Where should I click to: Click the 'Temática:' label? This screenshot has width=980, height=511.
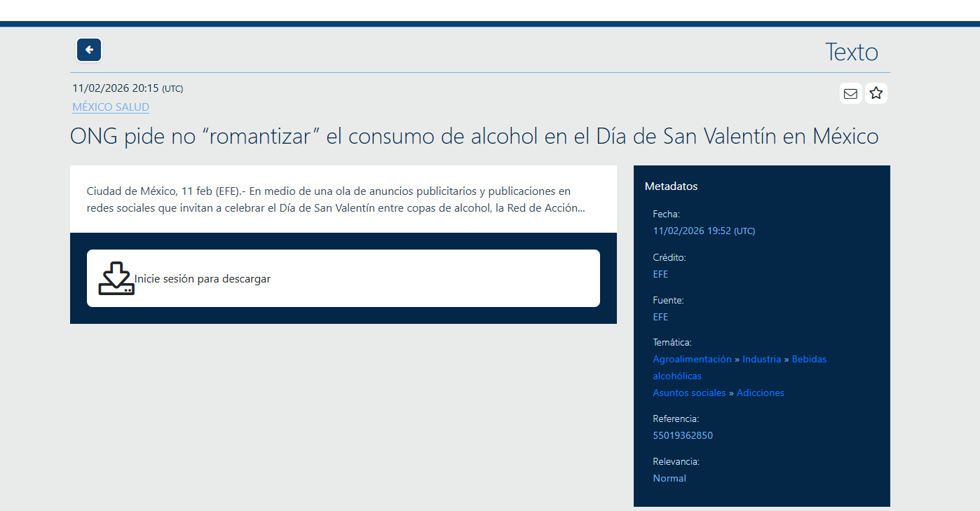pos(672,342)
